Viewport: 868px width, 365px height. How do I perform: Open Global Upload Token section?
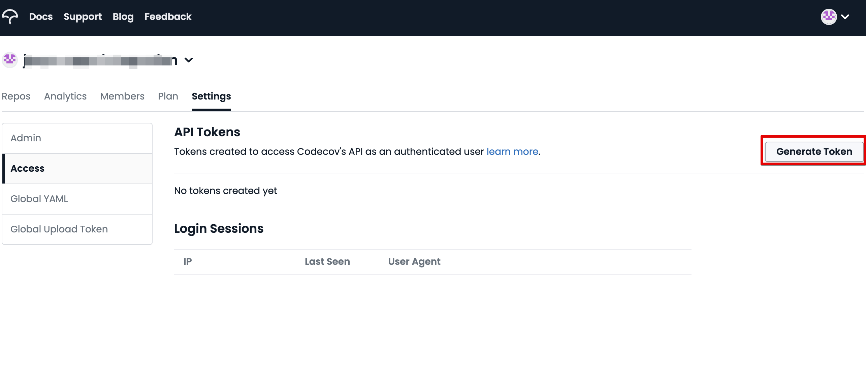(x=77, y=229)
